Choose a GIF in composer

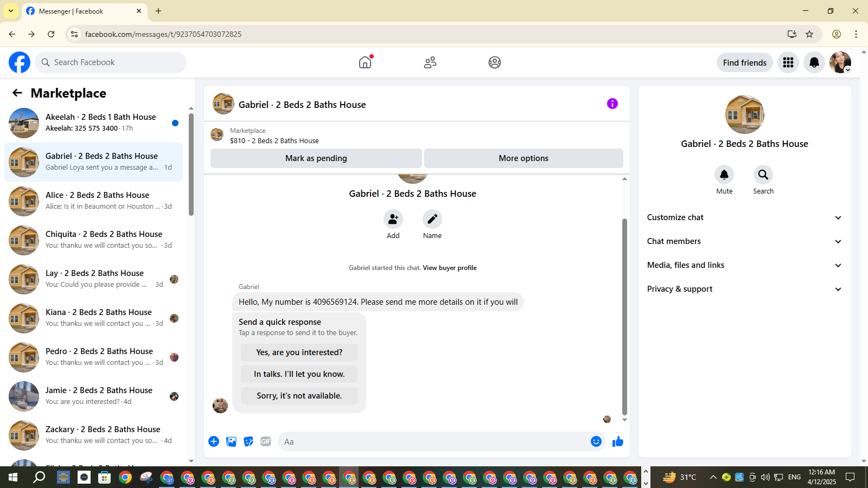point(266,441)
